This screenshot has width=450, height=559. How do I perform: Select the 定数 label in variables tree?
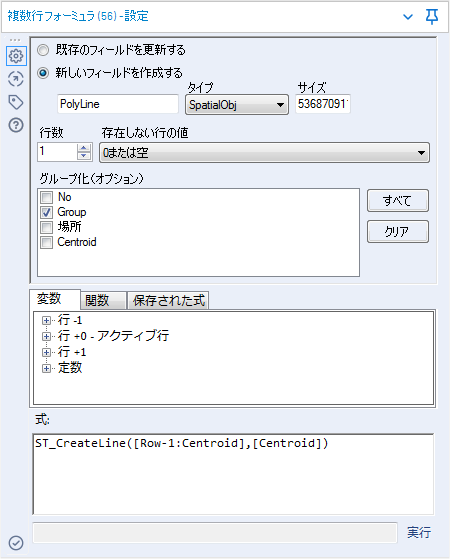point(70,368)
